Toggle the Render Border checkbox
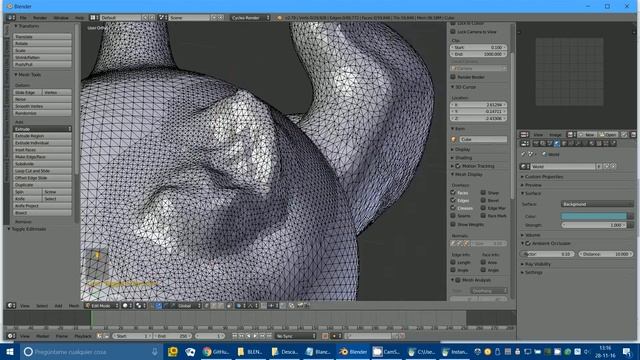Viewport: 640px width, 360px height. [x=453, y=77]
